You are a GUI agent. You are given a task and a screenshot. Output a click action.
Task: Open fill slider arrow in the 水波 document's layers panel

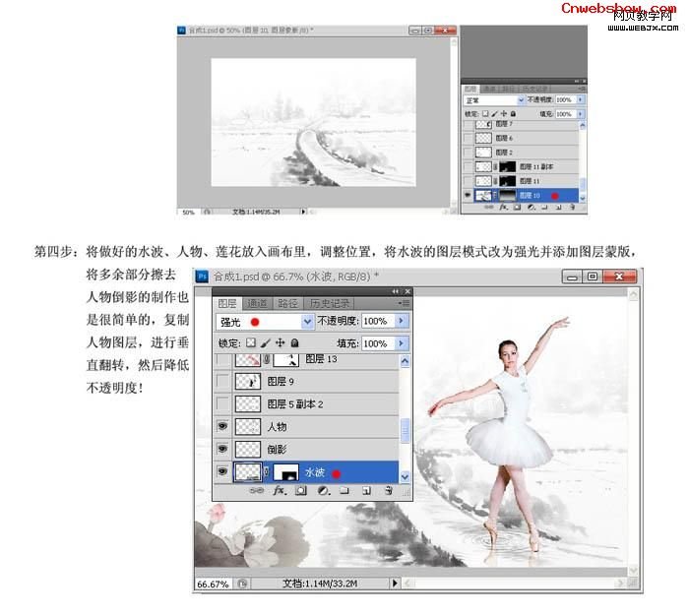point(402,343)
